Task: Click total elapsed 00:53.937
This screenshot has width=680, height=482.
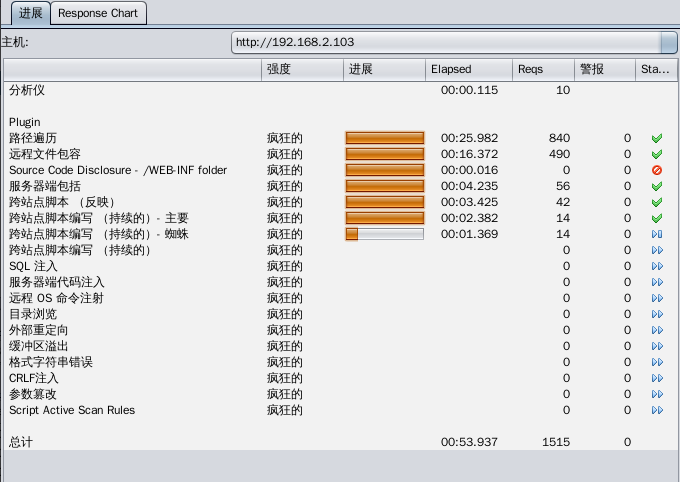Action: pyautogui.click(x=469, y=442)
